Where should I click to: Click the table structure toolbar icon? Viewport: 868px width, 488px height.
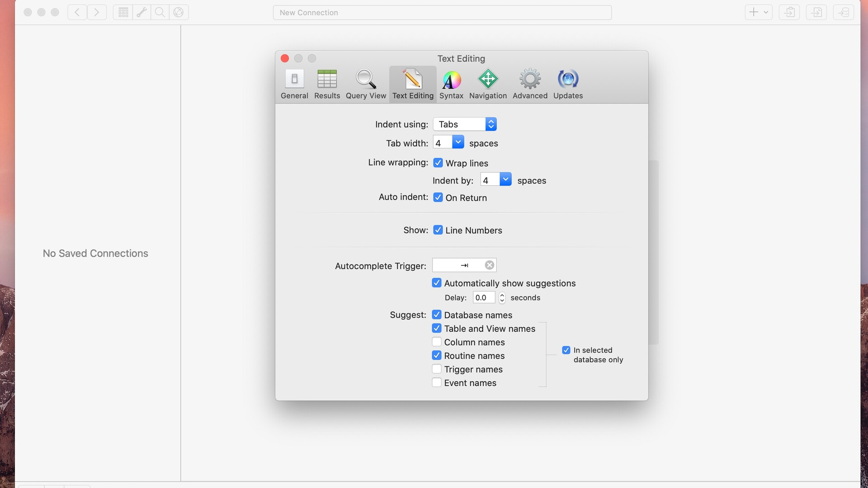click(x=123, y=12)
